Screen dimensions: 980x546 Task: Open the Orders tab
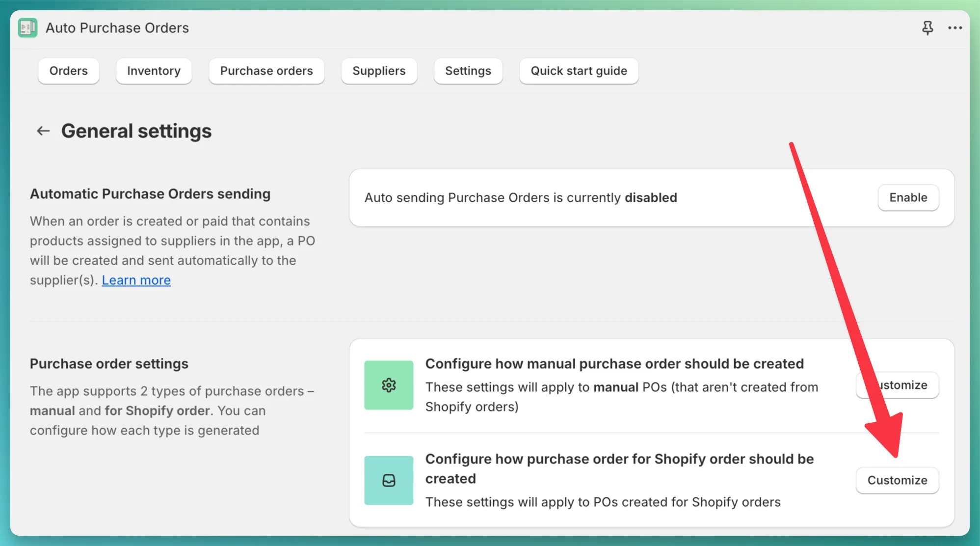click(69, 71)
